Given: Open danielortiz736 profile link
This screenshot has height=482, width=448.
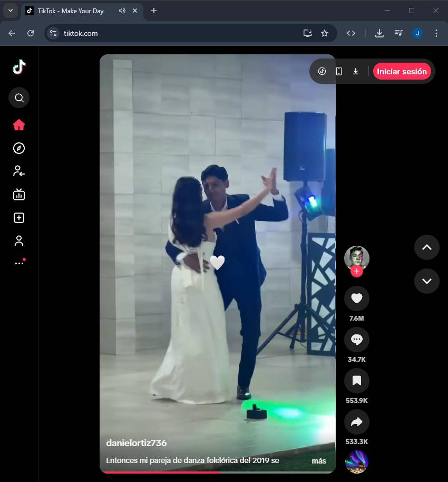Looking at the screenshot, I should point(136,443).
